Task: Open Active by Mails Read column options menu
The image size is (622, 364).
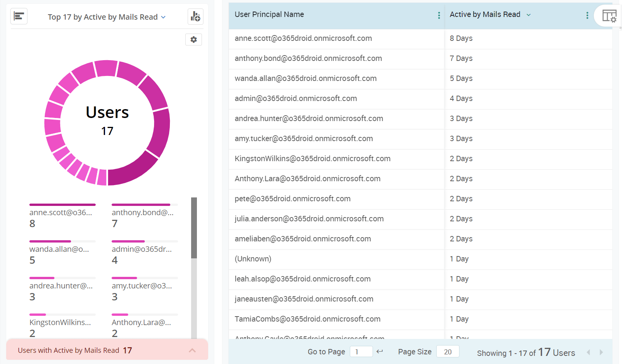Action: click(x=587, y=15)
